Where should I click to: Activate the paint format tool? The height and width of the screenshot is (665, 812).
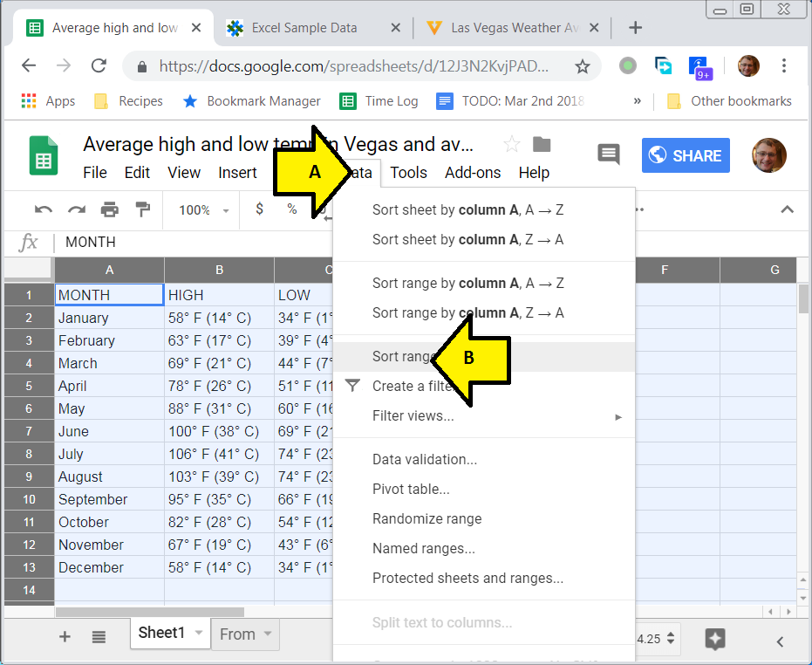pyautogui.click(x=142, y=210)
